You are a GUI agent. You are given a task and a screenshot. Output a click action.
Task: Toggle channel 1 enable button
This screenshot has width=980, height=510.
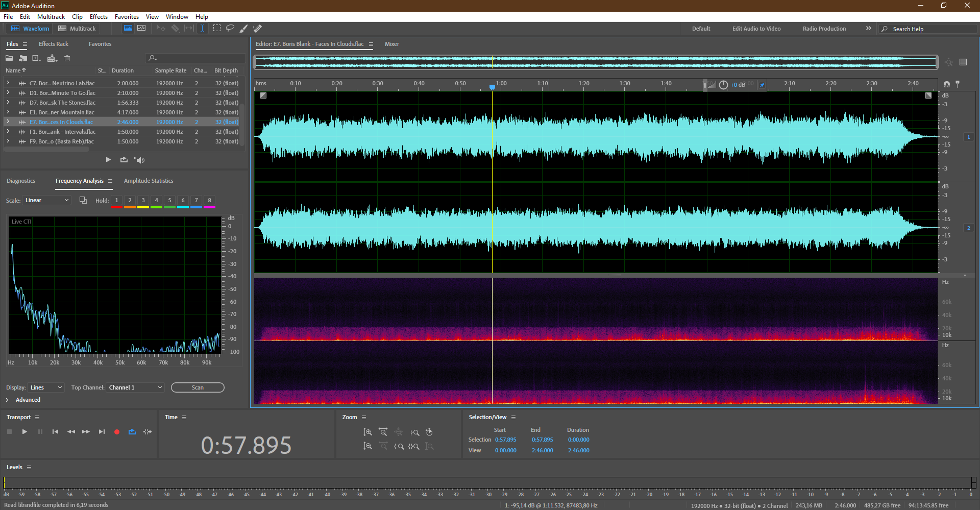pos(969,137)
